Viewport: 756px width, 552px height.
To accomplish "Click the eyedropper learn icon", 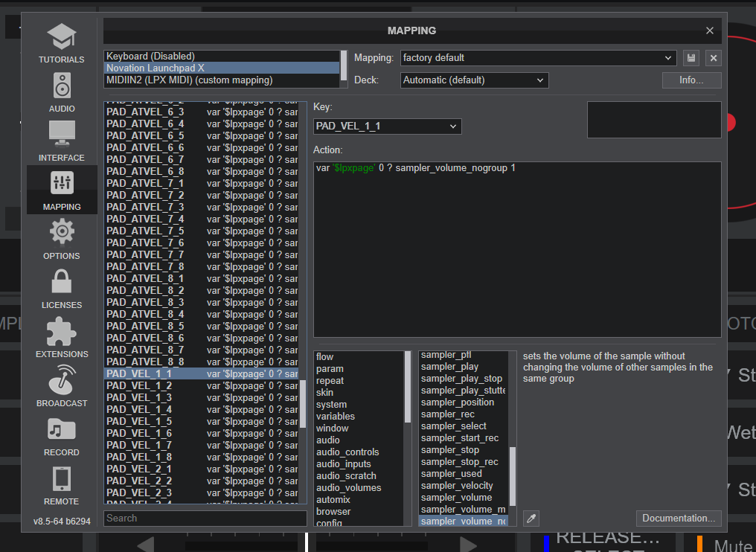I will click(531, 519).
